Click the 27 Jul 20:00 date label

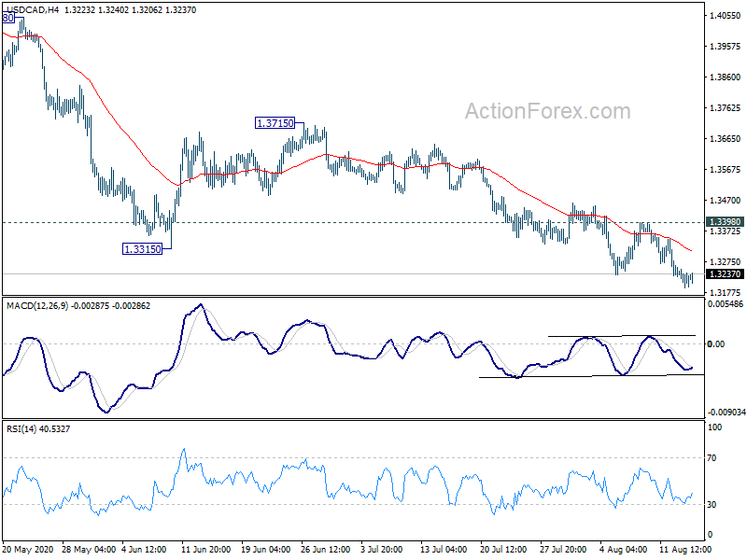[563, 550]
